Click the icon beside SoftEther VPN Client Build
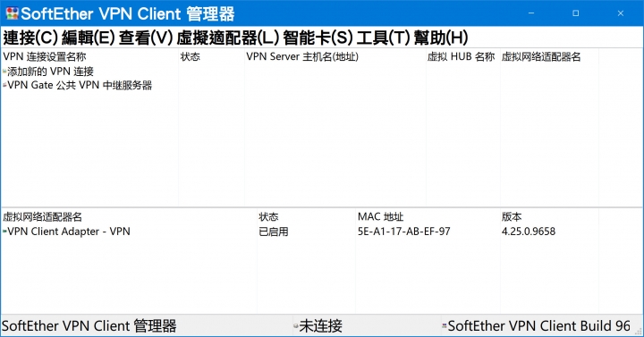 coord(445,326)
